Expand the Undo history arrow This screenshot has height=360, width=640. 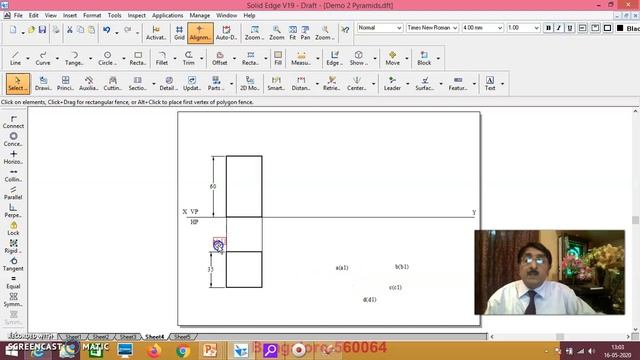pyautogui.click(x=117, y=33)
